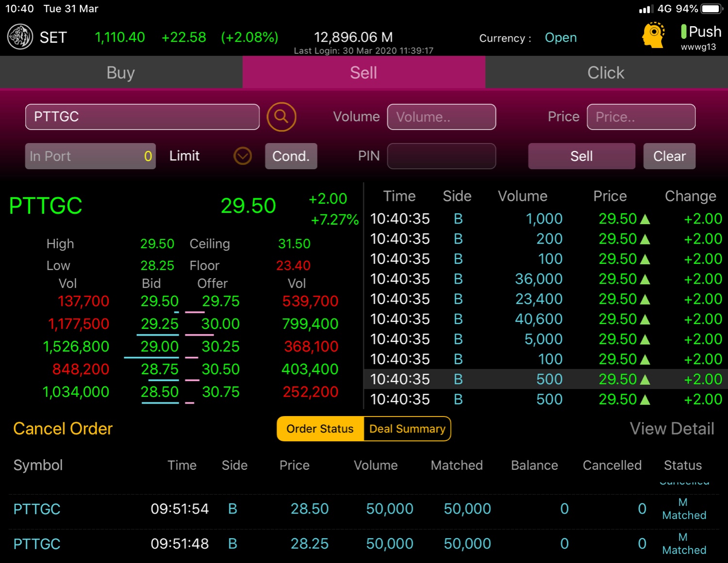Focus the Volume input field

click(441, 117)
